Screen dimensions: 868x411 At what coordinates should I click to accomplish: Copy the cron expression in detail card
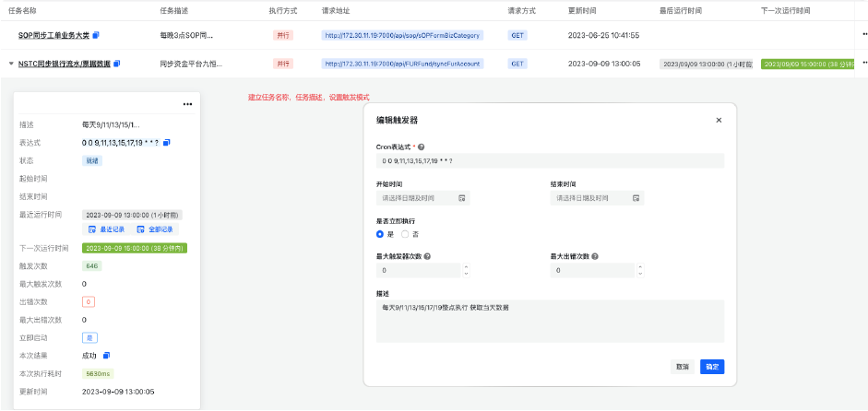pyautogui.click(x=167, y=143)
